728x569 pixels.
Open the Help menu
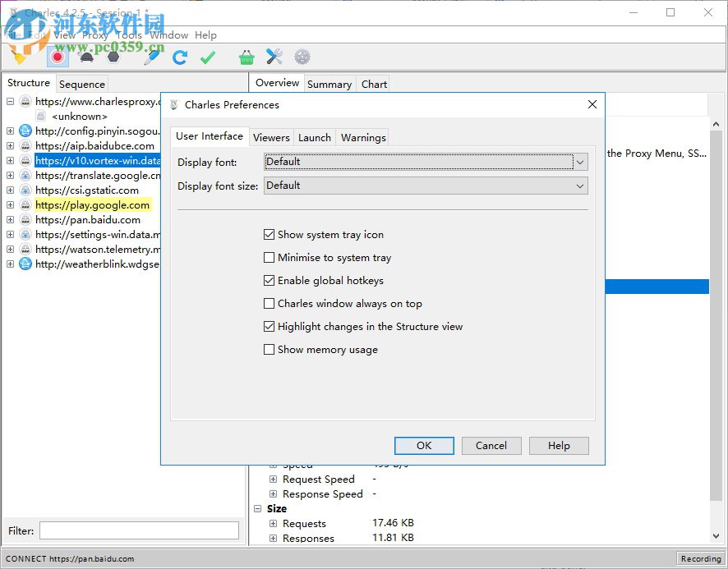(205, 35)
